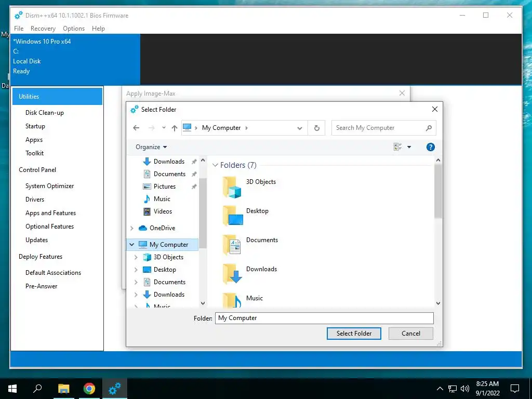The width and height of the screenshot is (532, 399).
Task: Open the Help question mark in Select Folder
Action: pyautogui.click(x=430, y=147)
